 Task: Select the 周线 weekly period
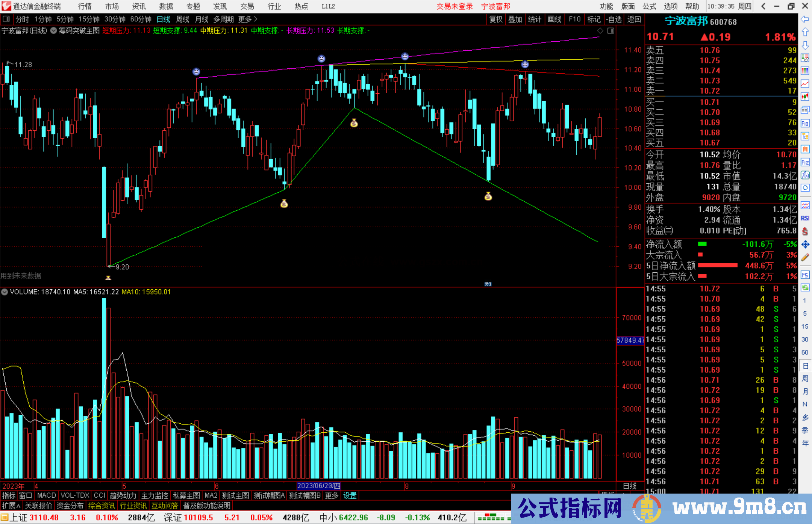(183, 19)
